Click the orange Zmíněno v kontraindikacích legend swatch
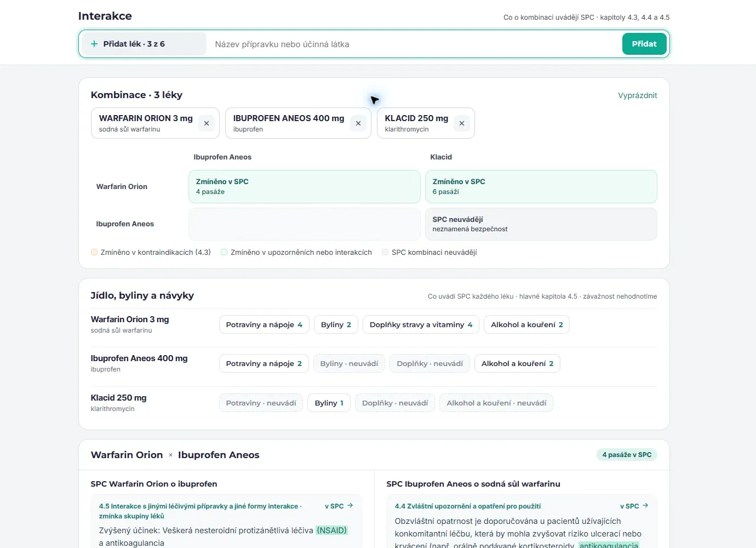This screenshot has width=756, height=548. coord(94,252)
